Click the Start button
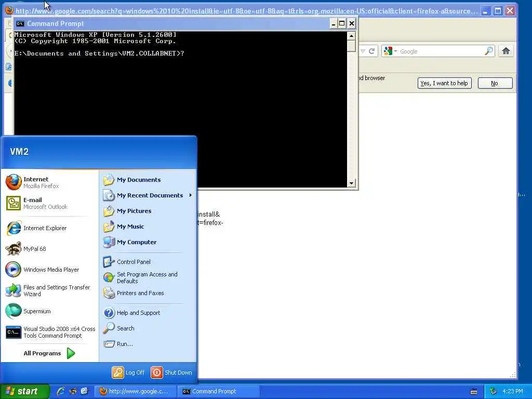 (x=25, y=392)
